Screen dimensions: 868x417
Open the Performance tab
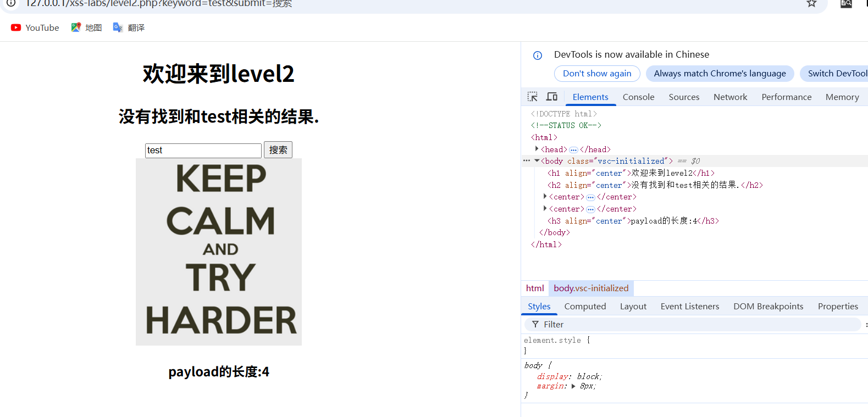pos(786,97)
